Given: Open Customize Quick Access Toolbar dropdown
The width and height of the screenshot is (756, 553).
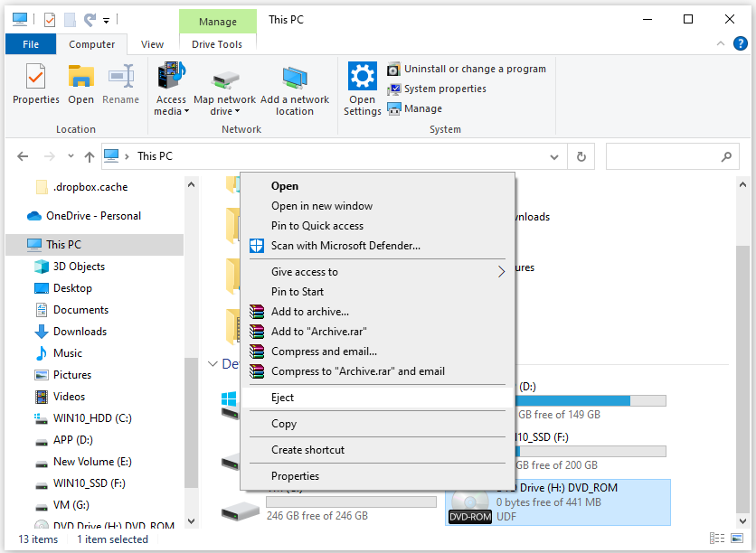Looking at the screenshot, I should (x=106, y=20).
